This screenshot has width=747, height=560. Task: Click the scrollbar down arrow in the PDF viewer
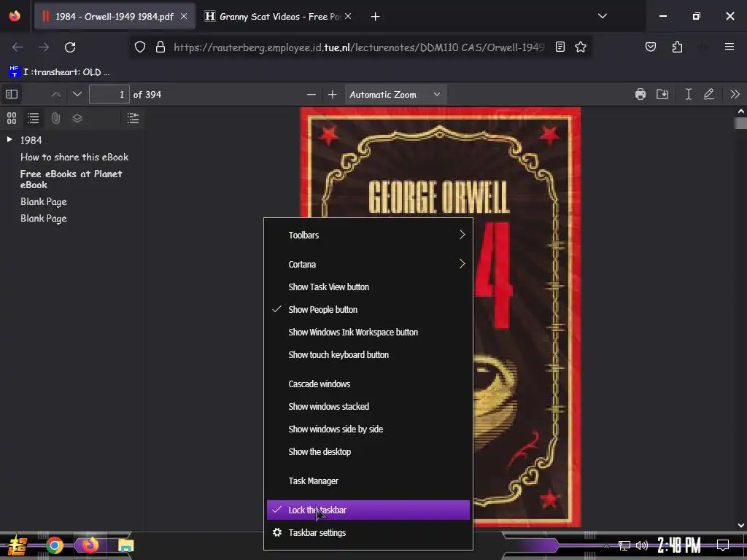coord(740,525)
